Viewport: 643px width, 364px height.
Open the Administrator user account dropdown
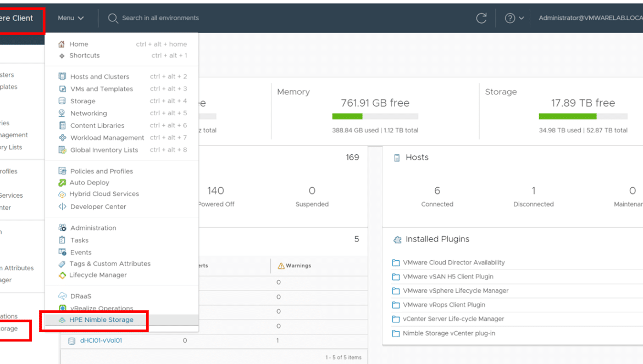(590, 18)
